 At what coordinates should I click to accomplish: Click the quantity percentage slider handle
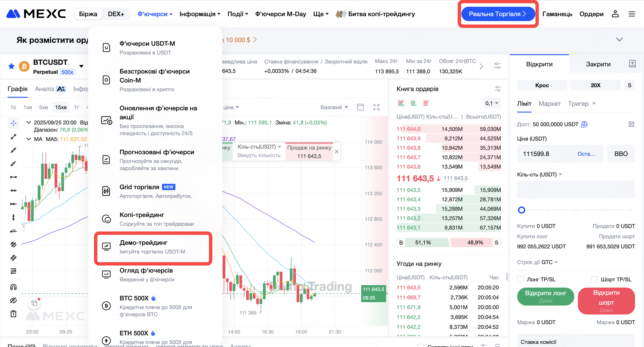521,210
